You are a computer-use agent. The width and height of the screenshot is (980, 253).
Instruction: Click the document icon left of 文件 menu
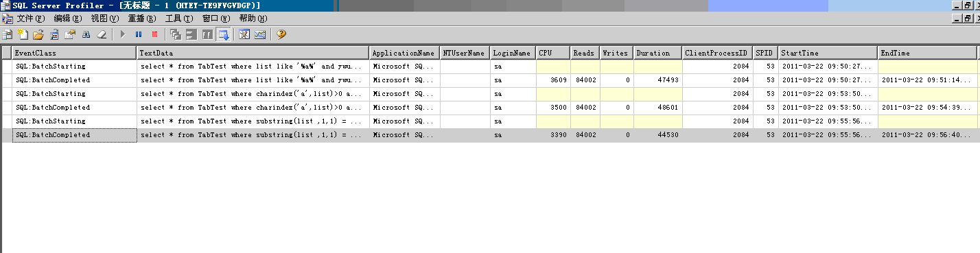7,19
